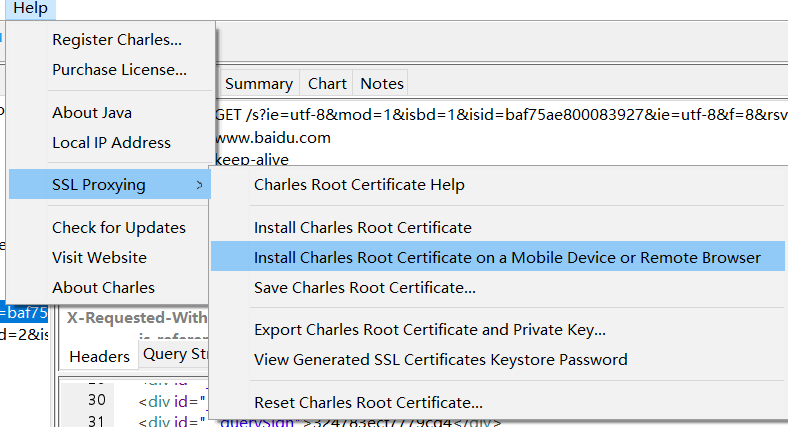The height and width of the screenshot is (427, 788).
Task: Select the Headers tab
Action: click(x=99, y=356)
